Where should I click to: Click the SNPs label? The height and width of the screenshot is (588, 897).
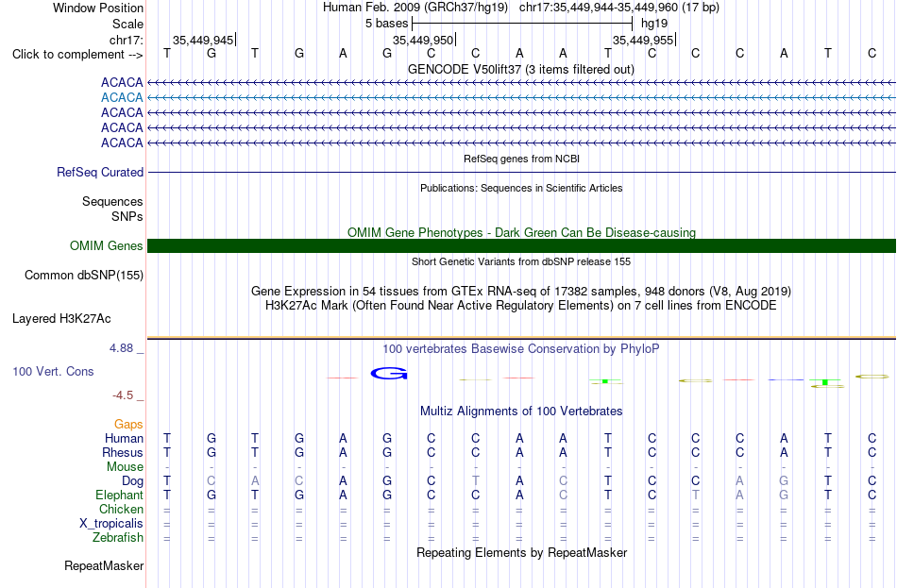tap(127, 216)
